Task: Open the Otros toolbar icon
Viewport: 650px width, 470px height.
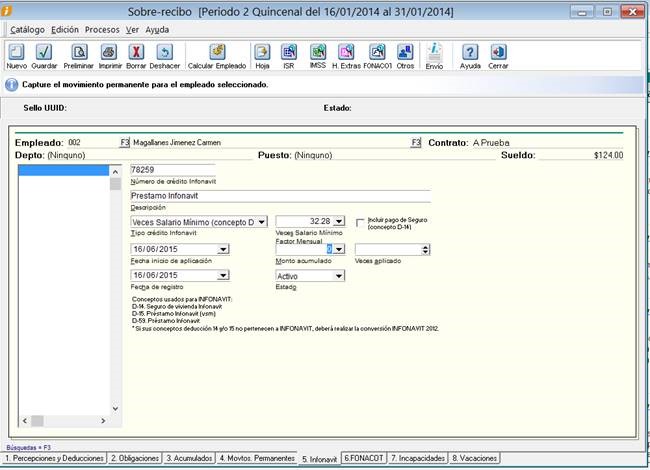Action: [x=405, y=52]
